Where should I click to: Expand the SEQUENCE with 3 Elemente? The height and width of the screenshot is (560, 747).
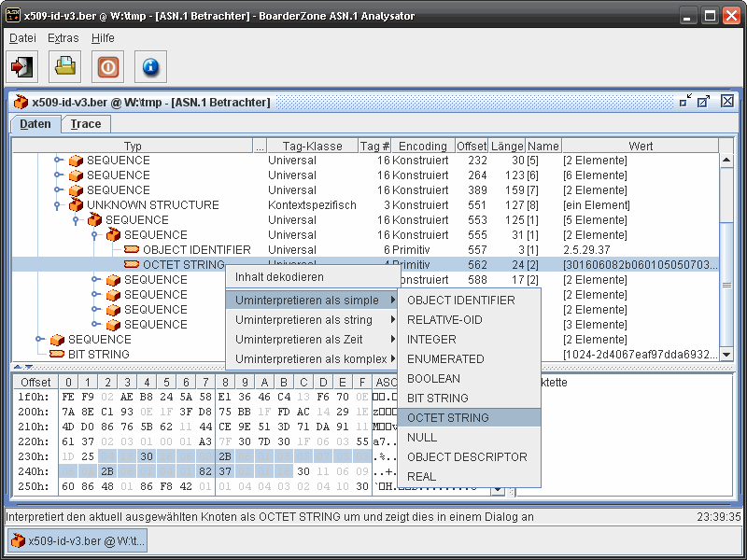[96, 324]
